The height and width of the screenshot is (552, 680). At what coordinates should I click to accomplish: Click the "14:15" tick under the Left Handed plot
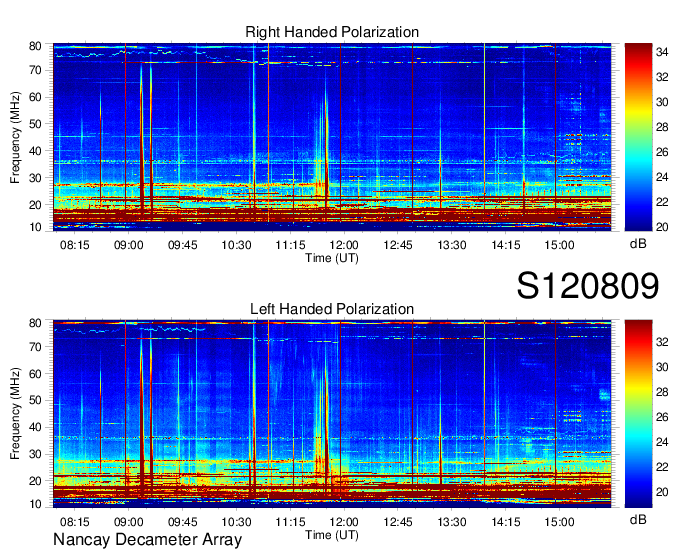(506, 522)
